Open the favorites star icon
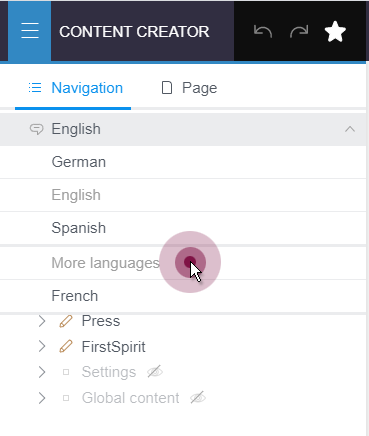 tap(335, 32)
